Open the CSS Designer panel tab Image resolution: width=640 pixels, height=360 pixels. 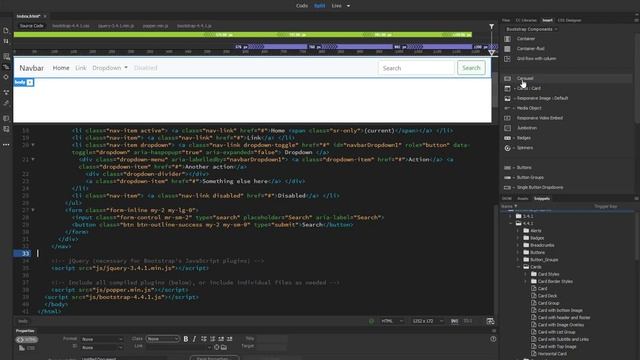coord(569,20)
